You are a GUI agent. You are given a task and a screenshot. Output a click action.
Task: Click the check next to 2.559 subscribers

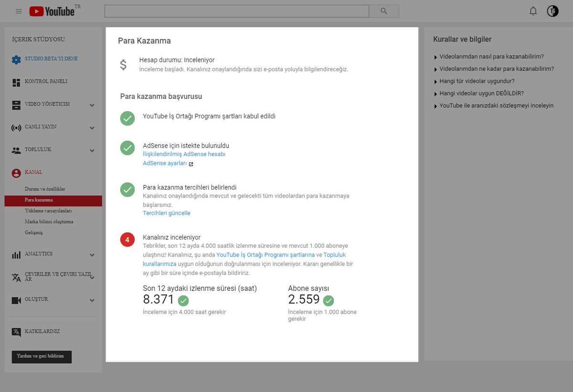point(328,301)
